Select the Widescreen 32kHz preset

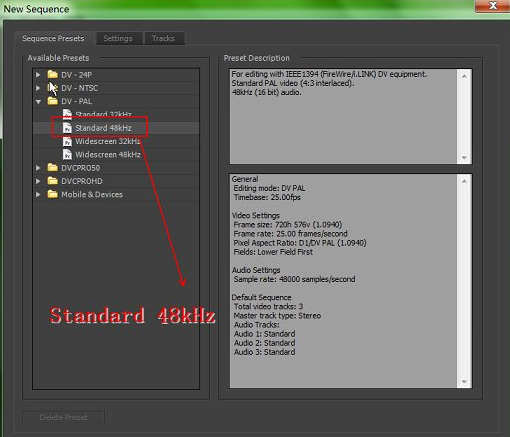108,141
